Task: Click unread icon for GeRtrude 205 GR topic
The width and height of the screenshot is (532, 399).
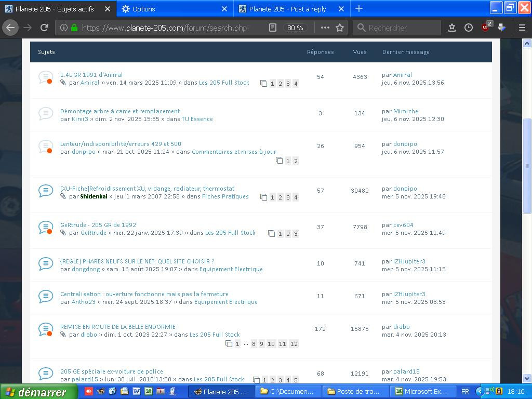Action: [46, 228]
